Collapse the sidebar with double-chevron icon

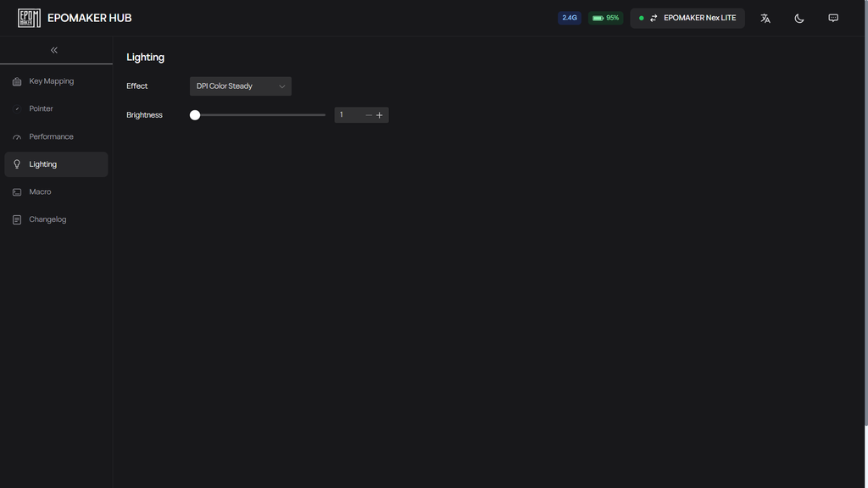[54, 50]
